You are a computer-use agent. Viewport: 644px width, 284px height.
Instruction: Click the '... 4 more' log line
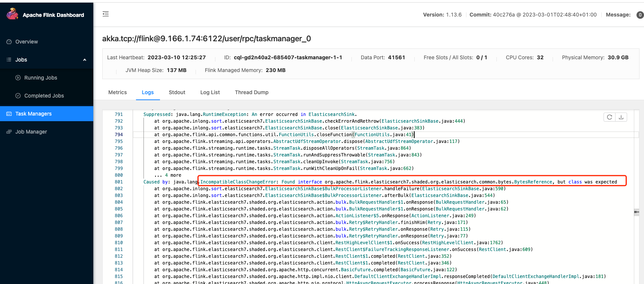coord(168,175)
